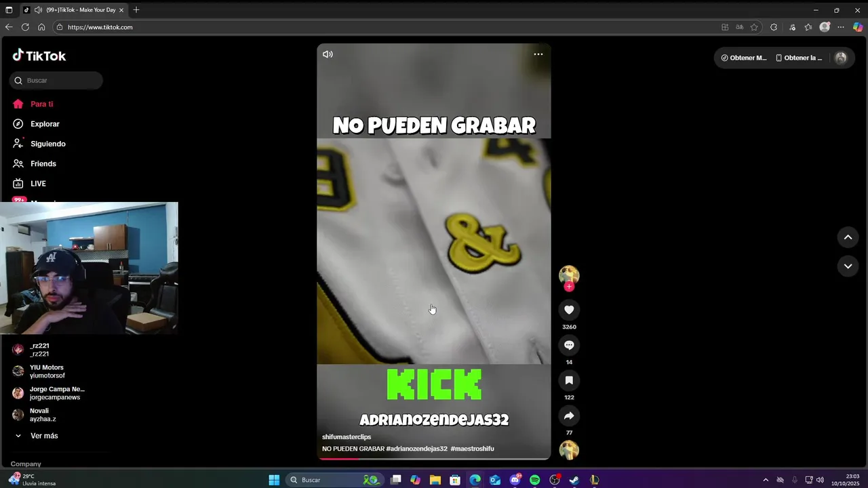Show hidden system tray icons
Viewport: 868px width, 488px height.
766,480
